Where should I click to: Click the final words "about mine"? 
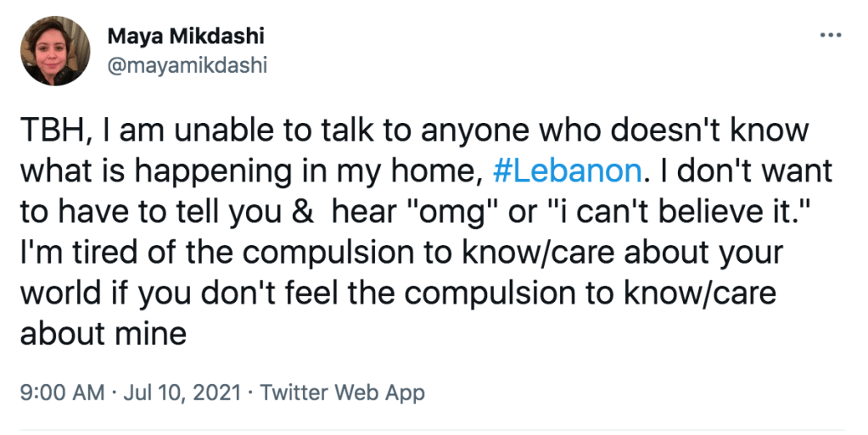[x=102, y=333]
